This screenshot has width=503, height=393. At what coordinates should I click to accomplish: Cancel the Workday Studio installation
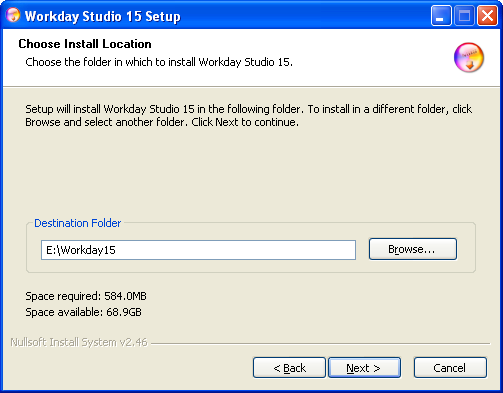(450, 368)
